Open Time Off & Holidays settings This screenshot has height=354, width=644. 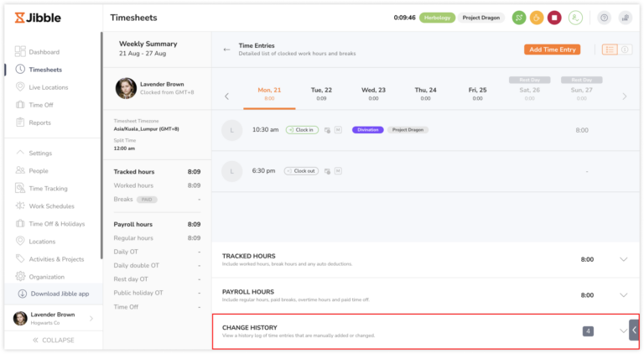(57, 223)
